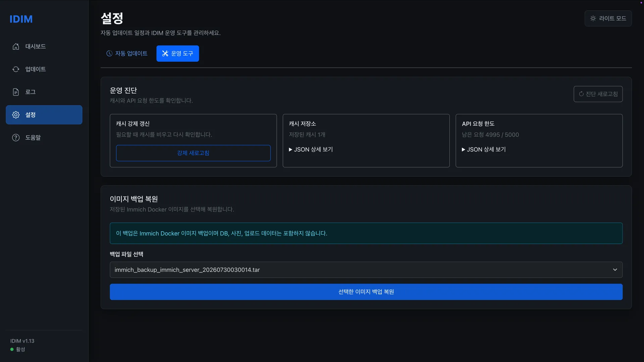Click the IDIM logo in the sidebar

point(21,19)
